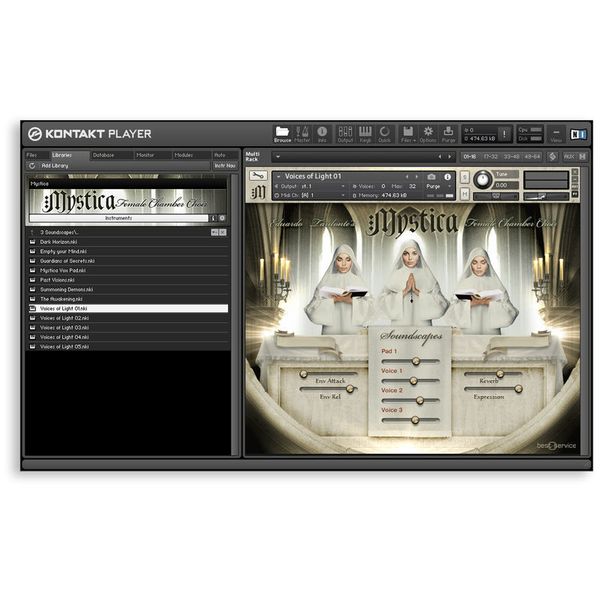Click the Add Library button
The height and width of the screenshot is (600, 600).
tap(54, 165)
